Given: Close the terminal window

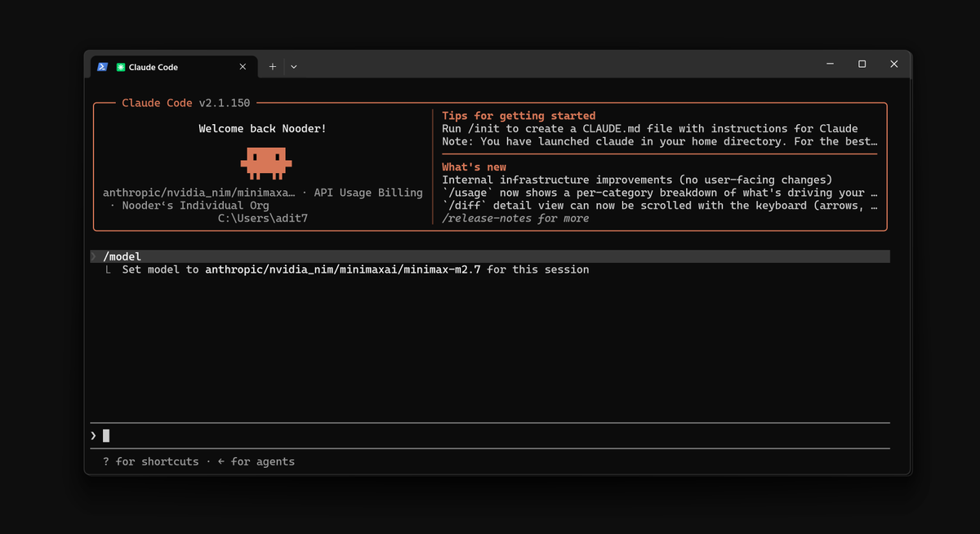Looking at the screenshot, I should [x=894, y=64].
